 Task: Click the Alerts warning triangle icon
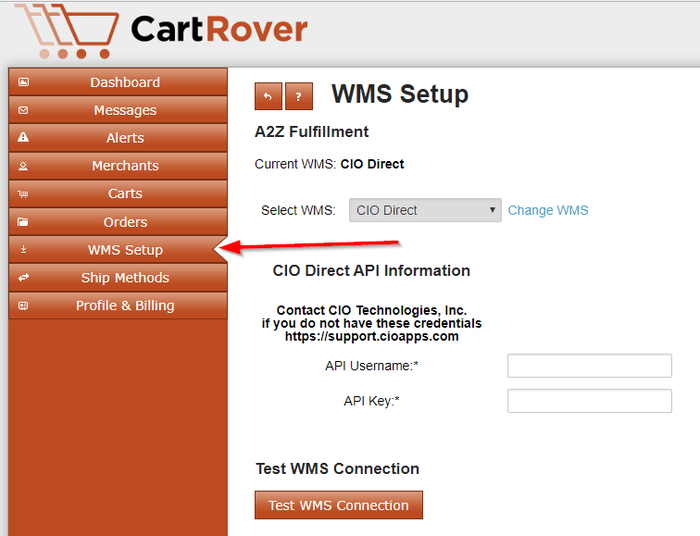(x=23, y=137)
